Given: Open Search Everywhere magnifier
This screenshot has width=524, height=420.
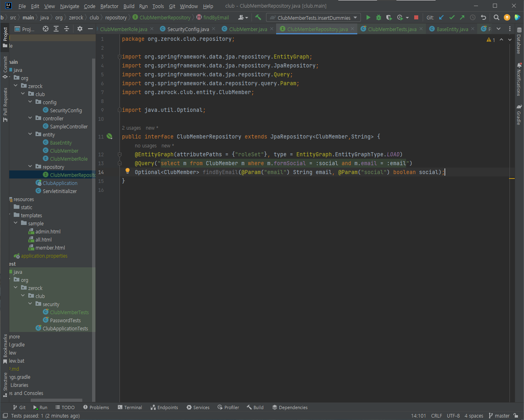Looking at the screenshot, I should pos(497,17).
